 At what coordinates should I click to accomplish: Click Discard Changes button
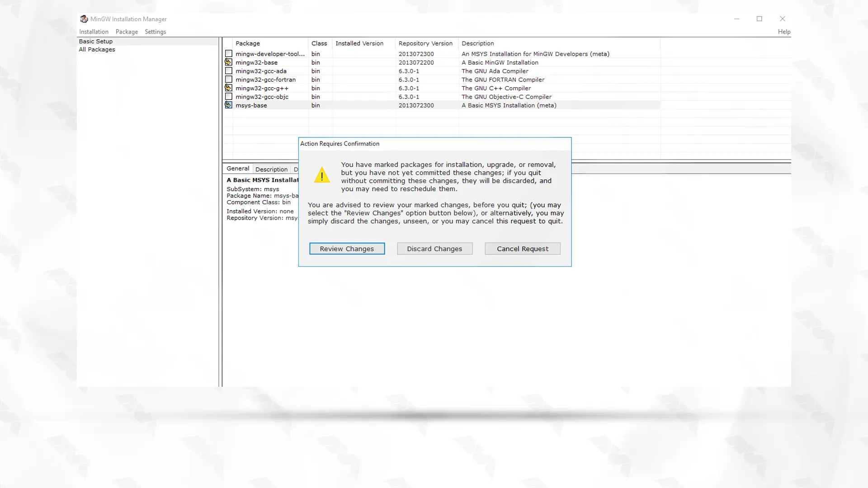434,249
